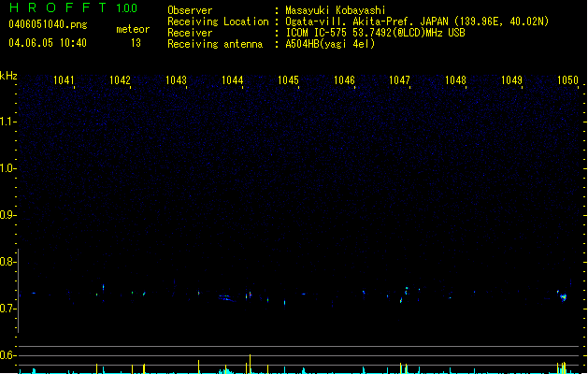Select the file name 0406051040.png

[48, 25]
